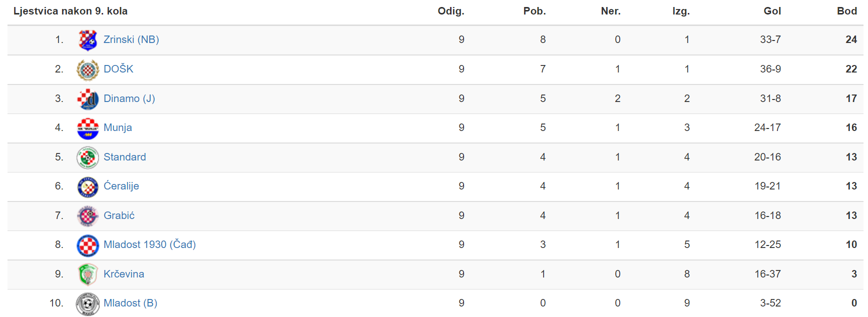Click the Bod column header
The height and width of the screenshot is (317, 868).
[847, 11]
